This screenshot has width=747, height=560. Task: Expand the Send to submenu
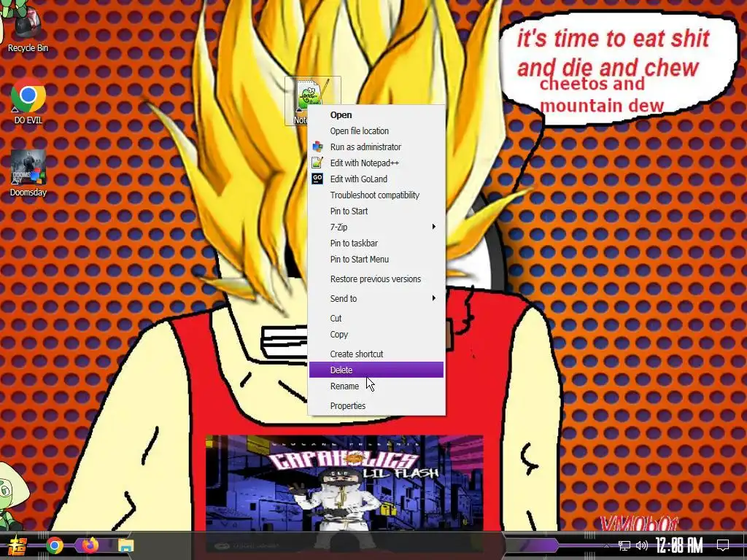tap(376, 298)
